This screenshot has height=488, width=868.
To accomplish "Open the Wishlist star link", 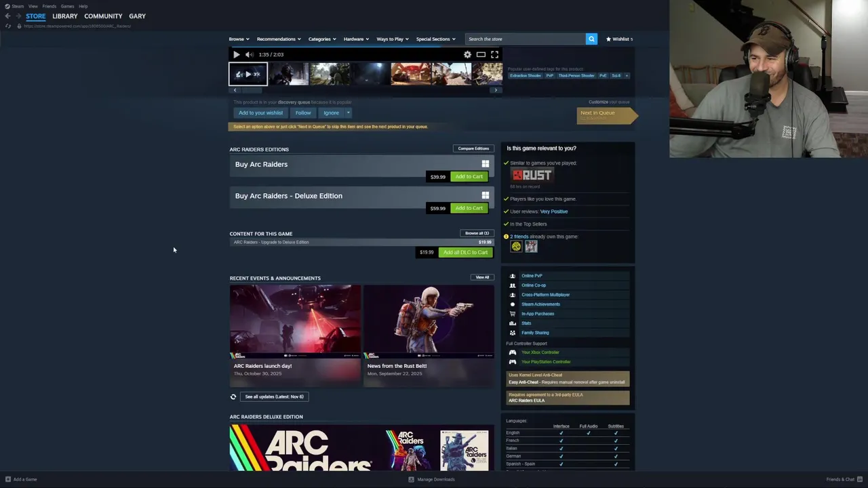I will point(619,39).
